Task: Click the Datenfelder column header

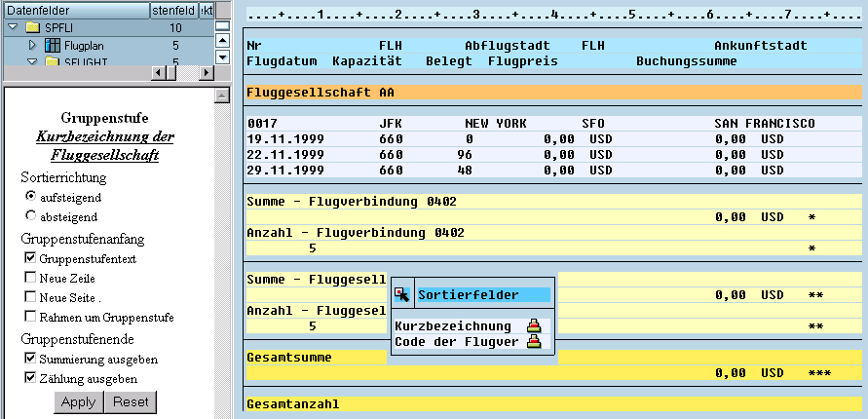Action: coord(75,9)
